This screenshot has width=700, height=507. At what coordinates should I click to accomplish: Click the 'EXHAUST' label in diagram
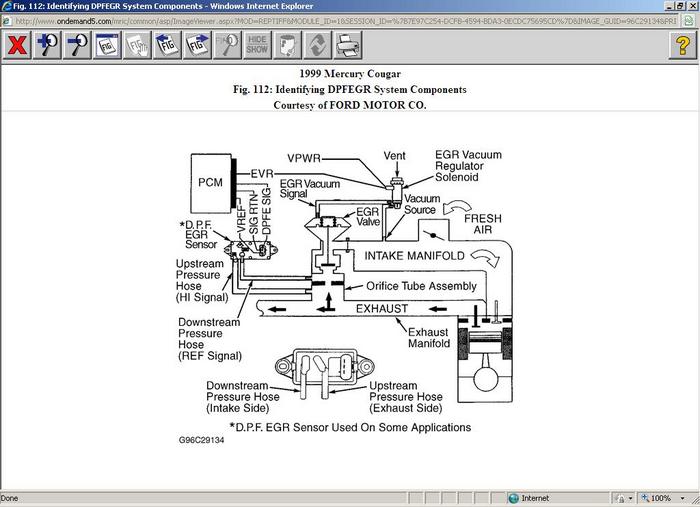382,308
